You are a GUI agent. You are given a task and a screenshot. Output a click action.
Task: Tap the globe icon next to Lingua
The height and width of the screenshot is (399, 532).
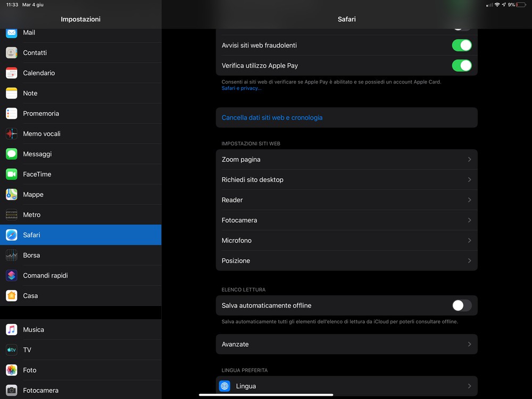point(225,386)
